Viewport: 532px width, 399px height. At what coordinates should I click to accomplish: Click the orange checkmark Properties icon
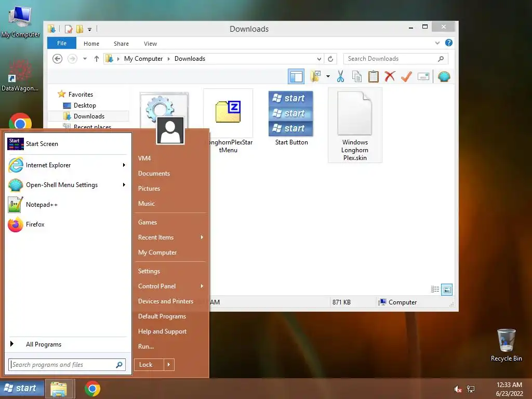[x=406, y=76]
